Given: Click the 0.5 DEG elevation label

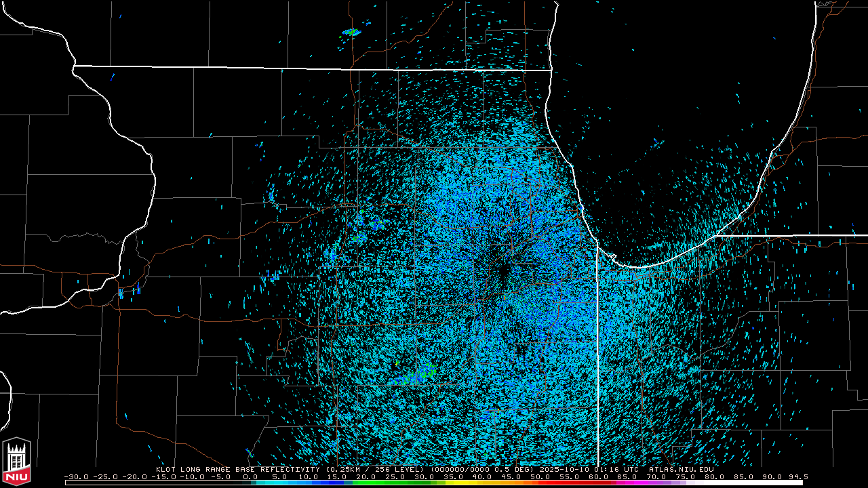Looking at the screenshot, I should point(515,469).
